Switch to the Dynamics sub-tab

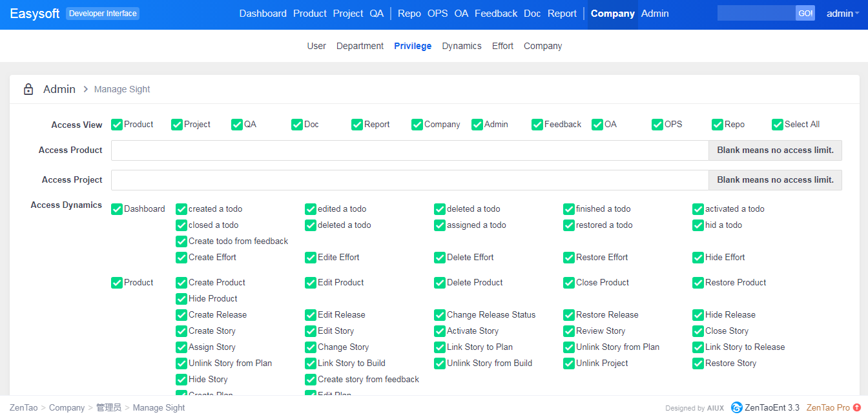click(x=462, y=46)
